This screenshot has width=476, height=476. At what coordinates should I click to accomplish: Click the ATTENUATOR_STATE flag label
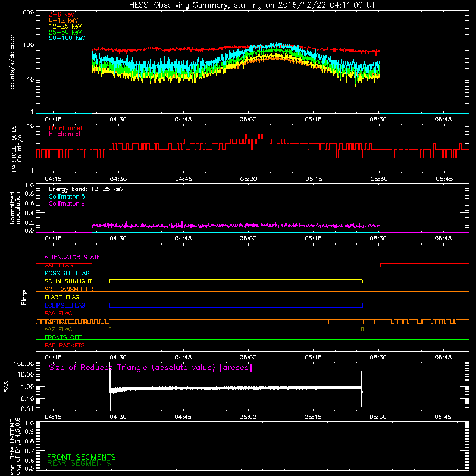72,257
